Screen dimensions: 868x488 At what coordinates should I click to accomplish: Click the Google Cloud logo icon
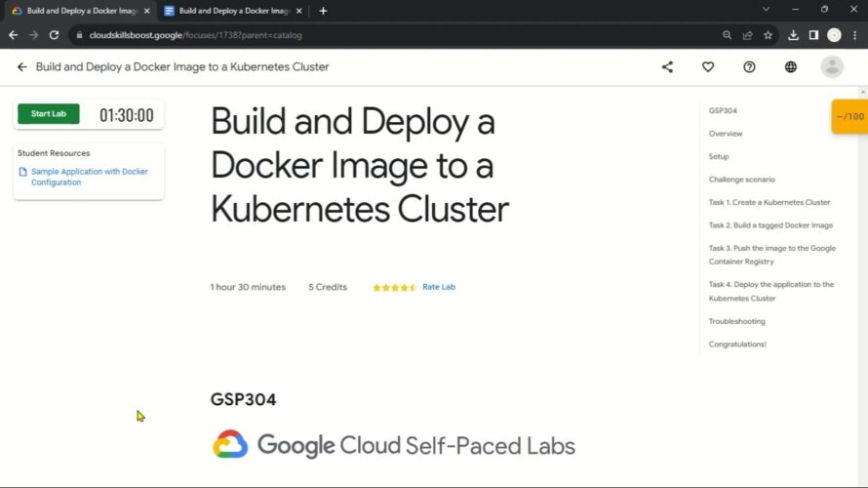click(230, 444)
